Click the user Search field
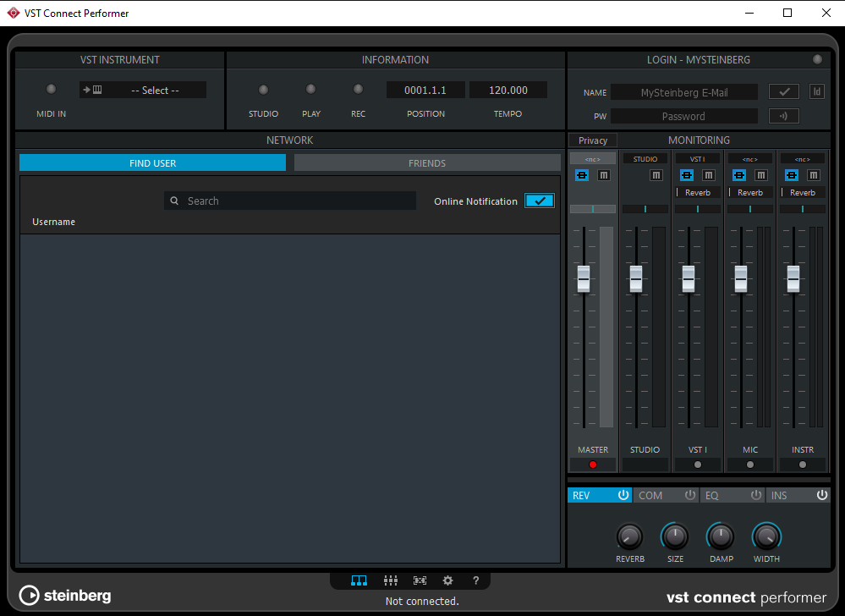Screen dimensions: 845x616 [x=290, y=201]
